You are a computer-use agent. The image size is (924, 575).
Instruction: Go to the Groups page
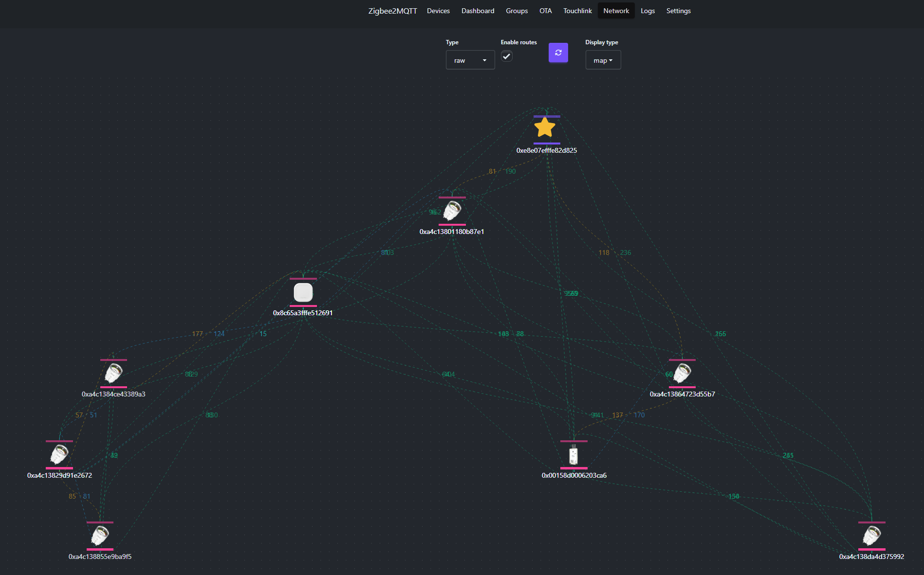517,11
